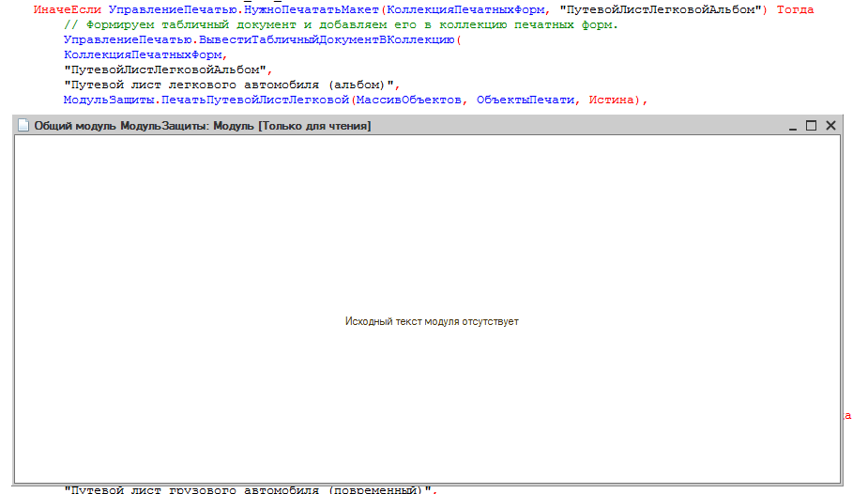This screenshot has height=494, width=868.
Task: Click ПечатьПутевойЛистЛегковой function call
Action: tap(255, 100)
